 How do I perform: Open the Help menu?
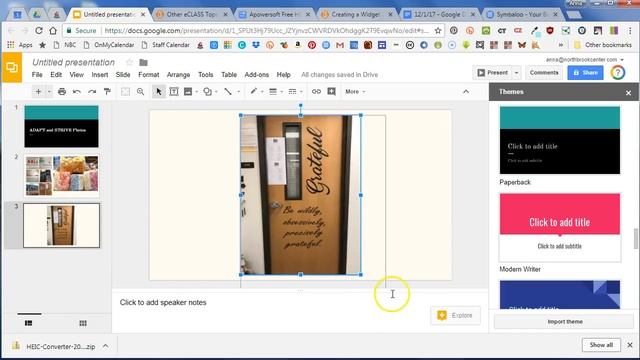point(283,75)
